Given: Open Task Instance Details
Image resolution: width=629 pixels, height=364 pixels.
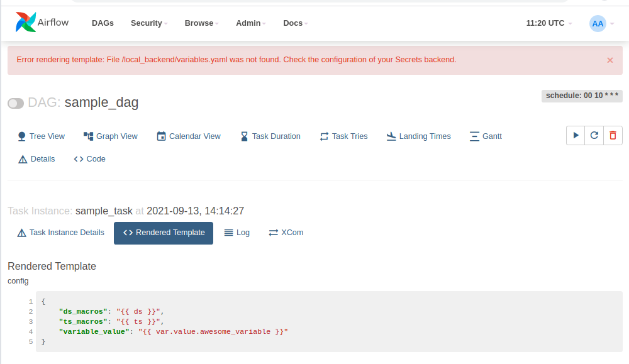Looking at the screenshot, I should click(60, 233).
